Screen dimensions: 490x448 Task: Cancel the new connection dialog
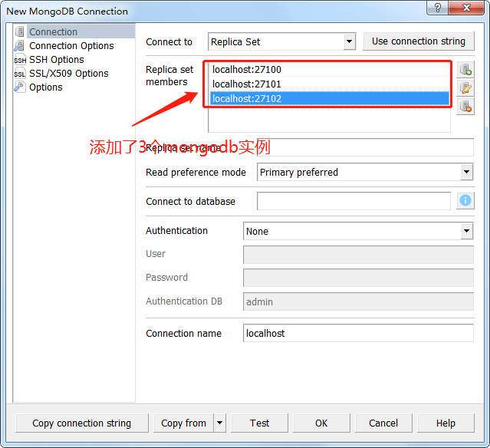coord(383,423)
